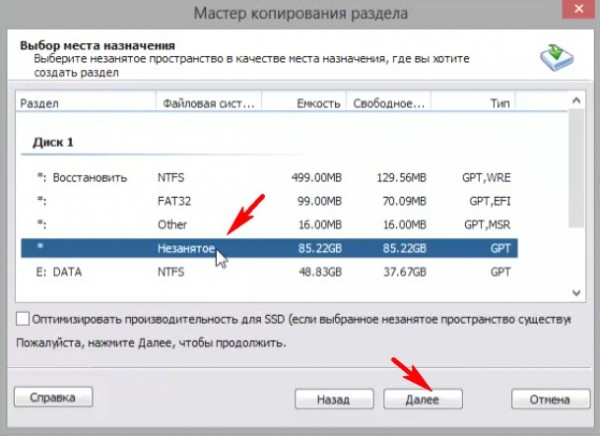Click the 37.67GB free space cell
600x436 pixels.
(x=405, y=272)
